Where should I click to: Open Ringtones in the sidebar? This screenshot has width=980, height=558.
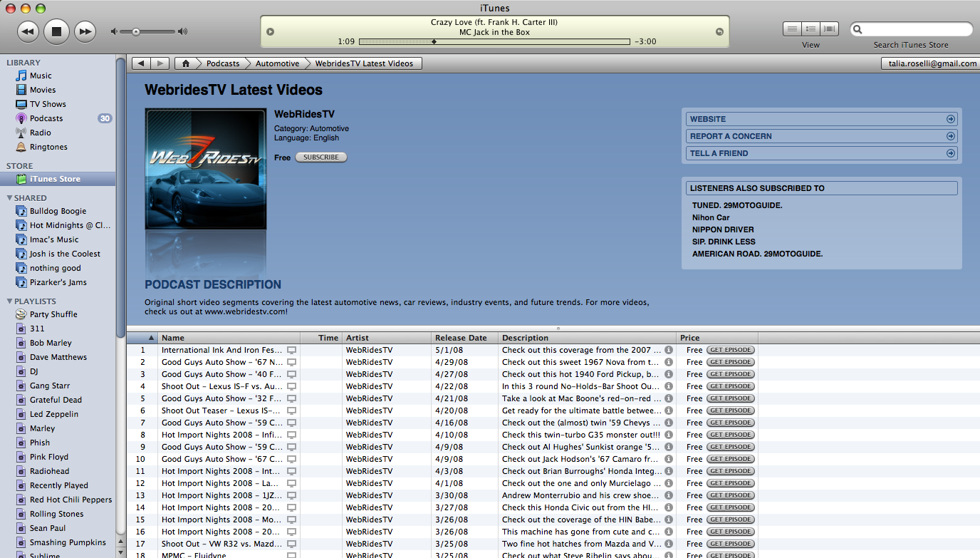(x=48, y=147)
